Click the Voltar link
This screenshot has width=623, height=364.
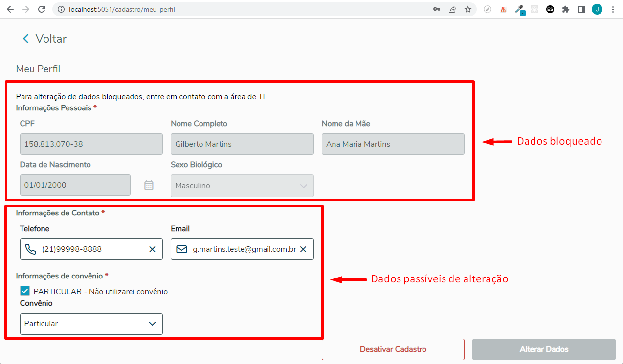(x=51, y=39)
